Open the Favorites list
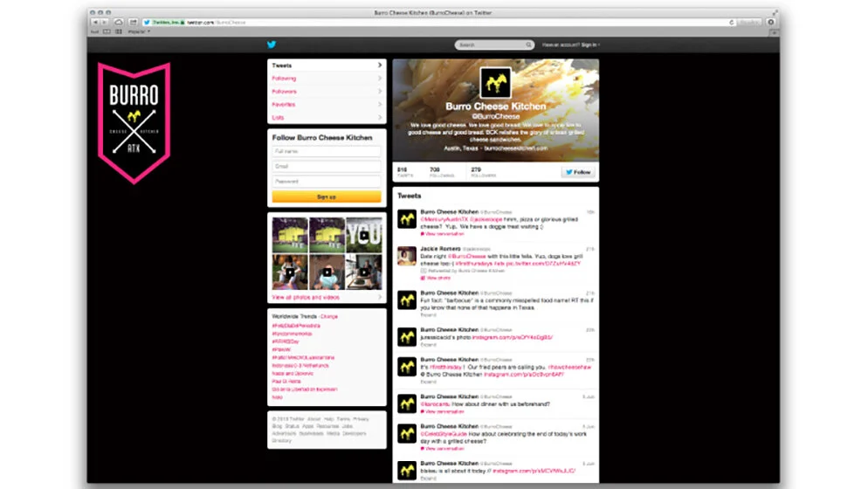This screenshot has height=489, width=868. (327, 105)
